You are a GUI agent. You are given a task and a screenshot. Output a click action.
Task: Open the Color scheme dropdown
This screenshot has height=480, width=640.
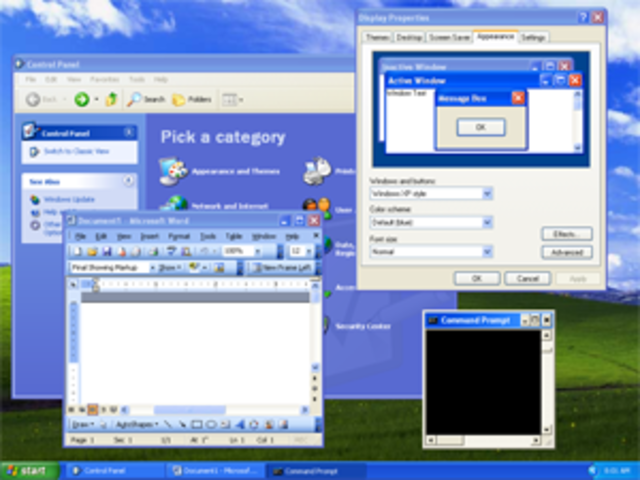click(x=487, y=222)
